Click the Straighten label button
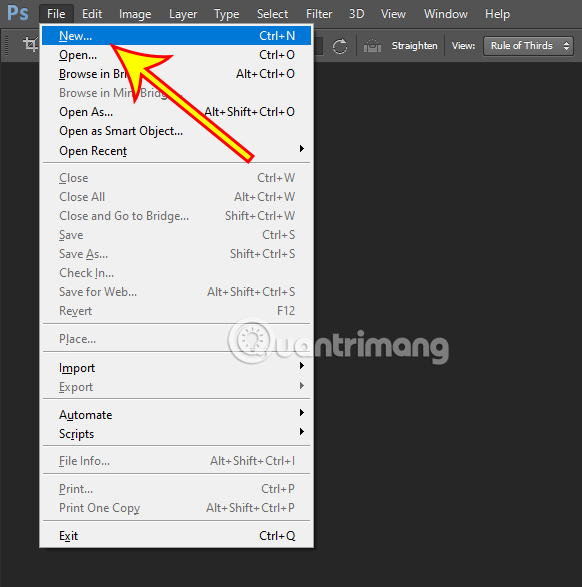This screenshot has width=582, height=587. (414, 46)
